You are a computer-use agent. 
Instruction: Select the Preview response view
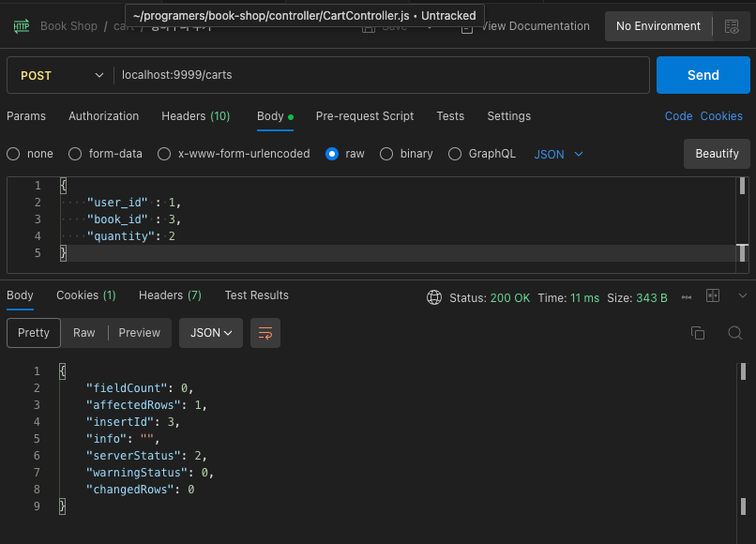click(x=140, y=333)
